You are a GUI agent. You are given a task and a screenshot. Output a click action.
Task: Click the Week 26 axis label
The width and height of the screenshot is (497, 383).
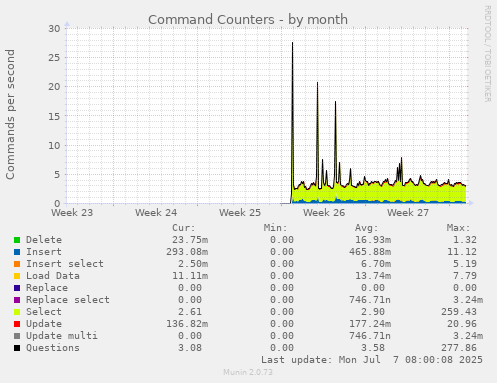click(324, 212)
